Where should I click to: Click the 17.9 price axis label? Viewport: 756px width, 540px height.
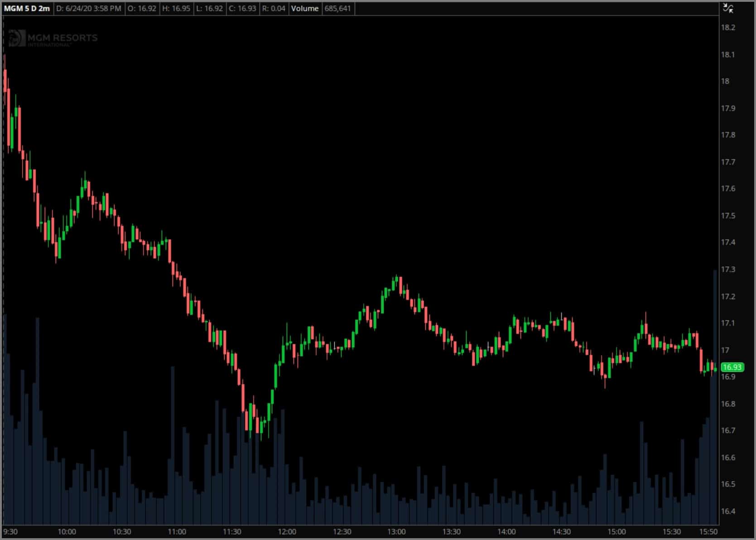728,108
